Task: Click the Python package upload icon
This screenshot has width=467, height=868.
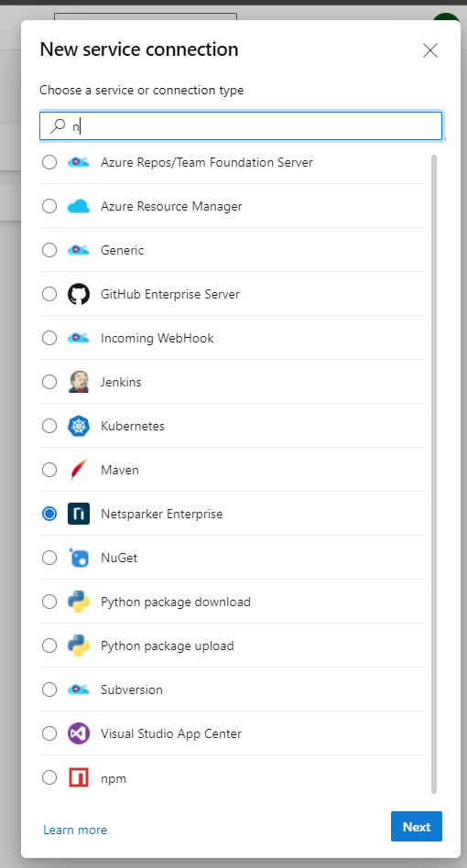Action: click(x=79, y=646)
